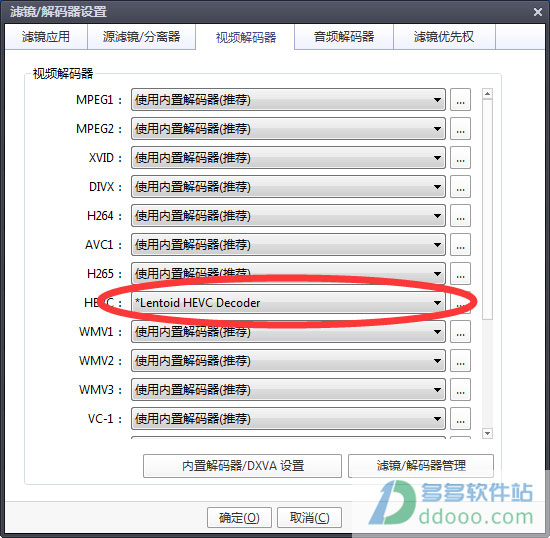
Task: Expand the MPEG2 decoder dropdown
Action: click(288, 129)
